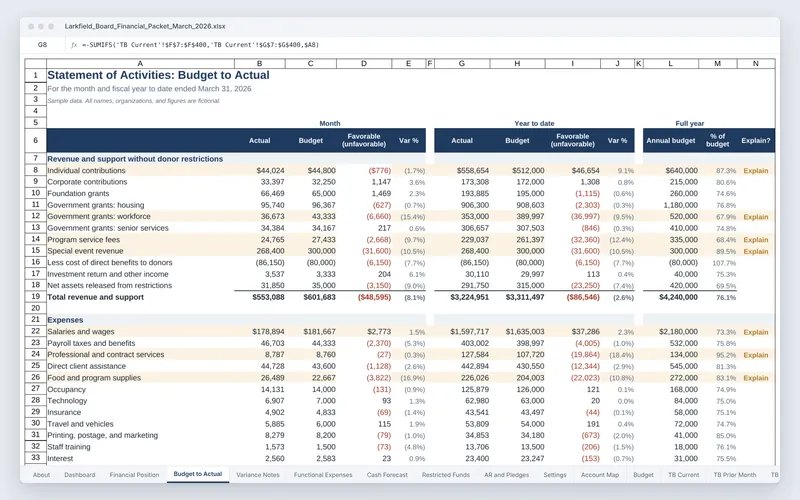
Task: Click the Individual contributions row label
Action: (86, 170)
